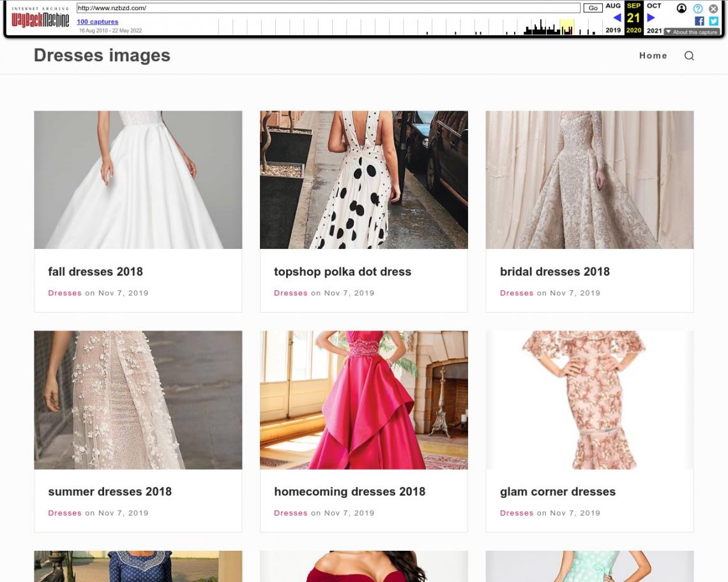Open the Wayback Machine logo
Screen dimensions: 728x582
coord(40,17)
